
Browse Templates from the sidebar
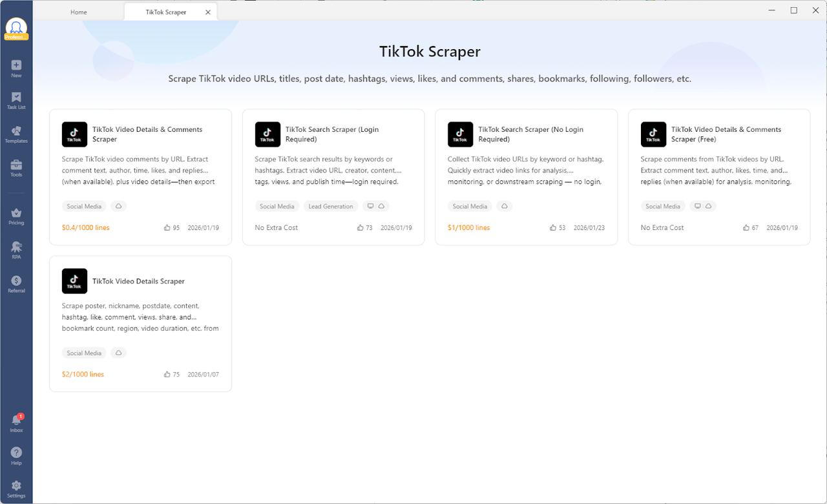pyautogui.click(x=16, y=132)
